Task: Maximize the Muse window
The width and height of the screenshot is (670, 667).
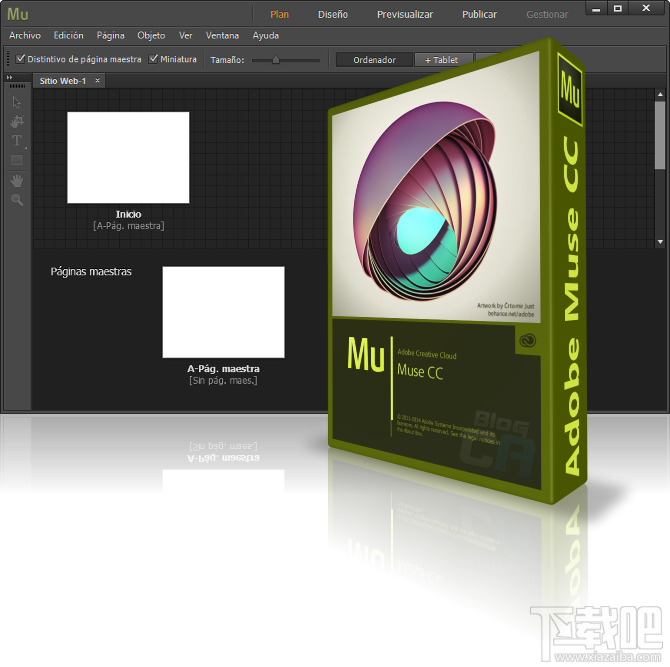Action: (x=617, y=9)
